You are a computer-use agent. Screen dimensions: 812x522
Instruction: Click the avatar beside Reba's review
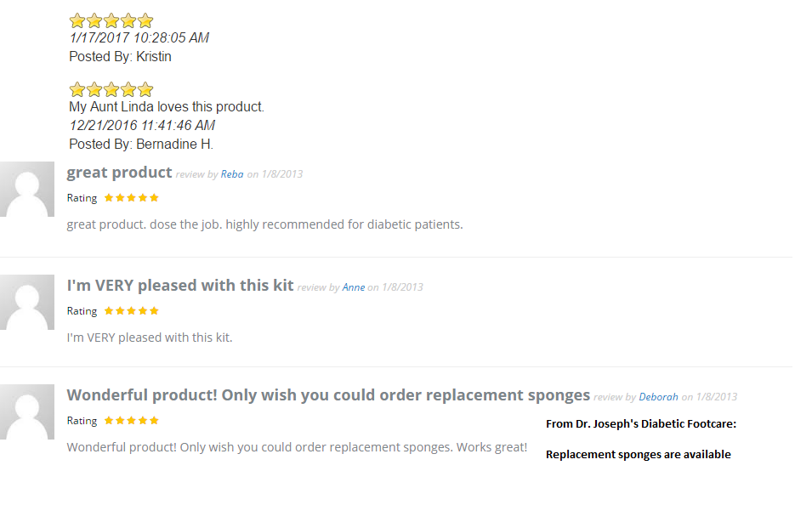(27, 189)
